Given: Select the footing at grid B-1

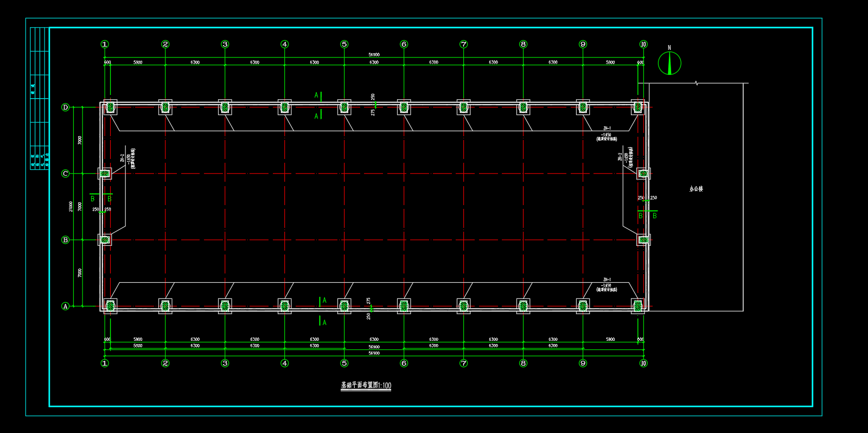Looking at the screenshot, I should tap(105, 239).
